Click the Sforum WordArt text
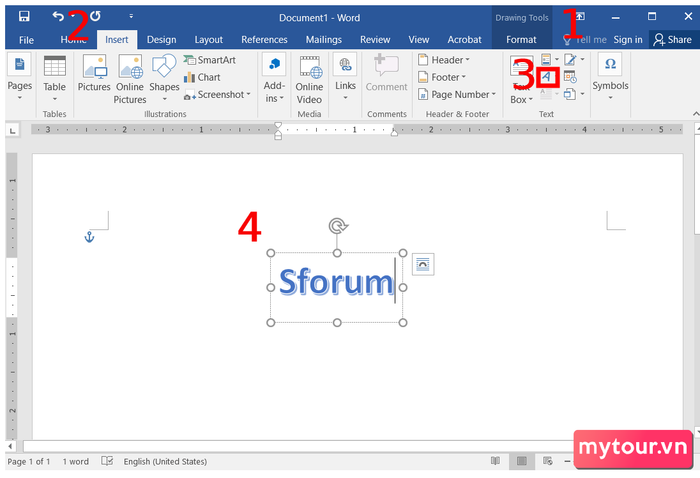 (x=336, y=282)
